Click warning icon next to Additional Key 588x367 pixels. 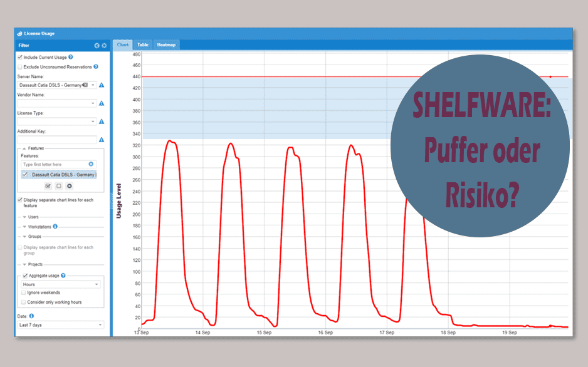(x=102, y=140)
